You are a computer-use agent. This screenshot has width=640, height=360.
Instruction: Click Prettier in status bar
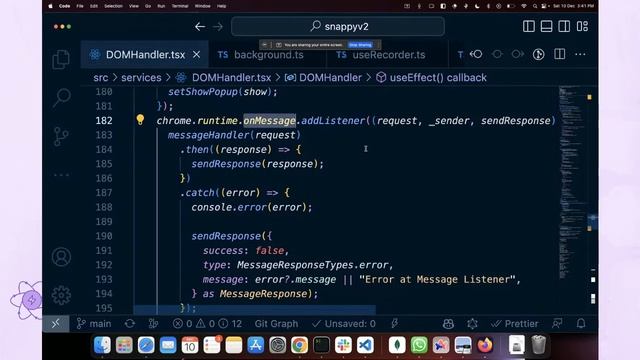tap(514, 324)
